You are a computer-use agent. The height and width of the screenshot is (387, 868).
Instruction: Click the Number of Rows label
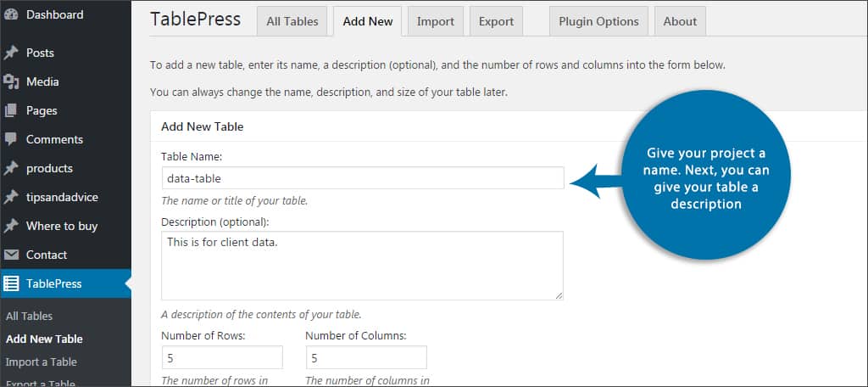click(x=203, y=335)
